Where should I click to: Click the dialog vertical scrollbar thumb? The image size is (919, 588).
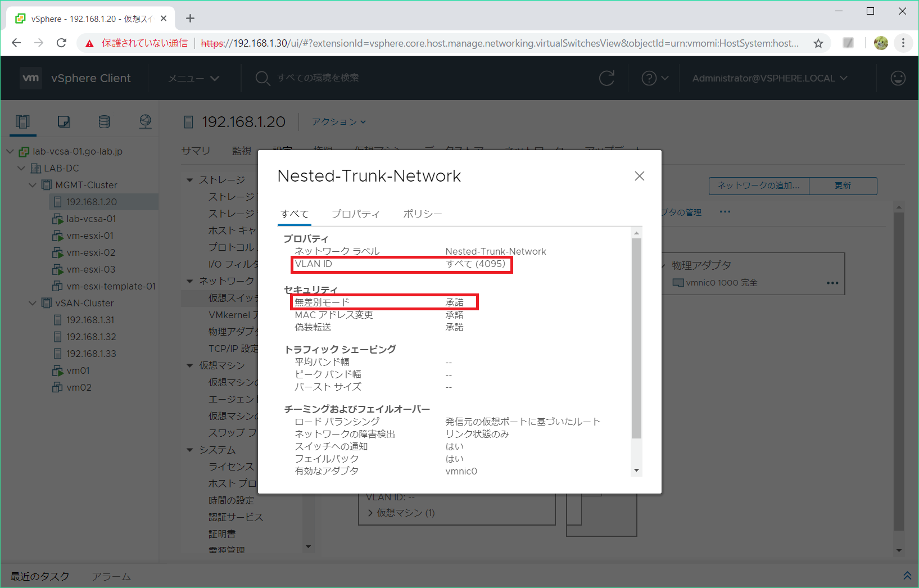click(x=636, y=338)
